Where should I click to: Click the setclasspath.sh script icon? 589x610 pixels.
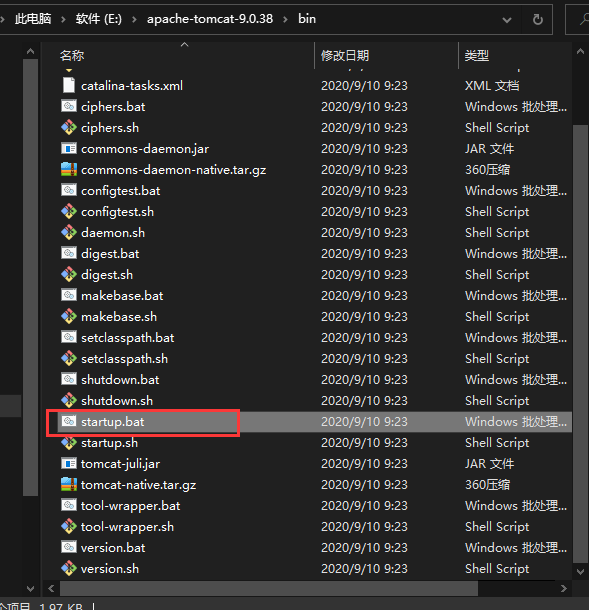69,358
